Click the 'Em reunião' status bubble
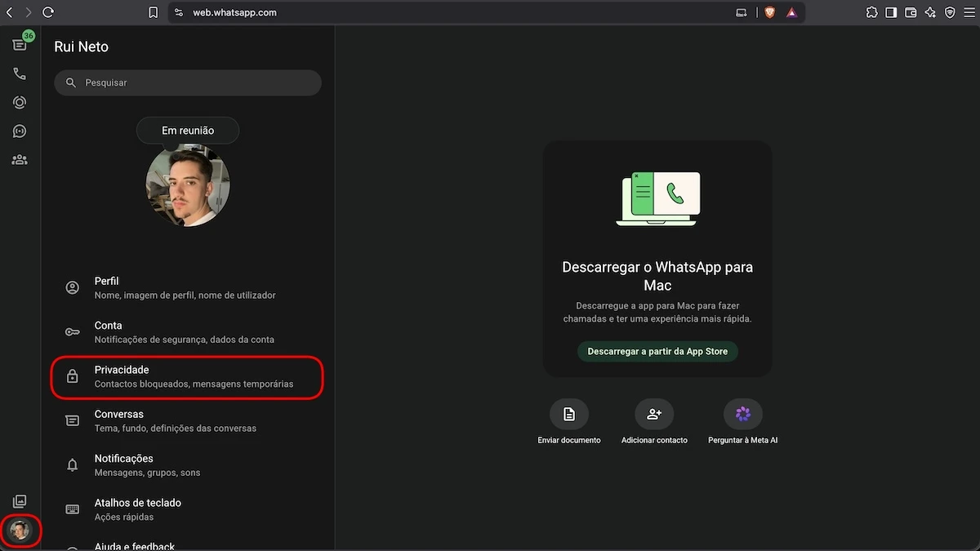 pos(188,131)
